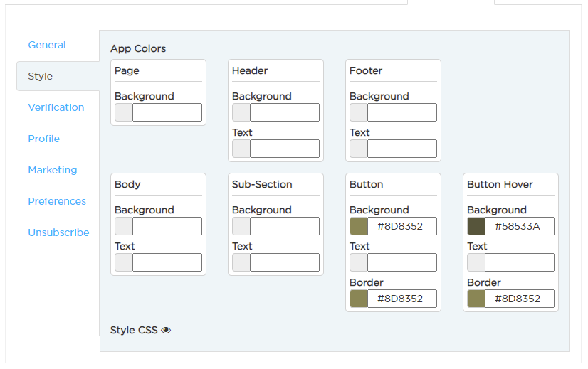Viewport: 588px width, 369px height.
Task: Click the Page Background color swatch
Action: (x=124, y=112)
